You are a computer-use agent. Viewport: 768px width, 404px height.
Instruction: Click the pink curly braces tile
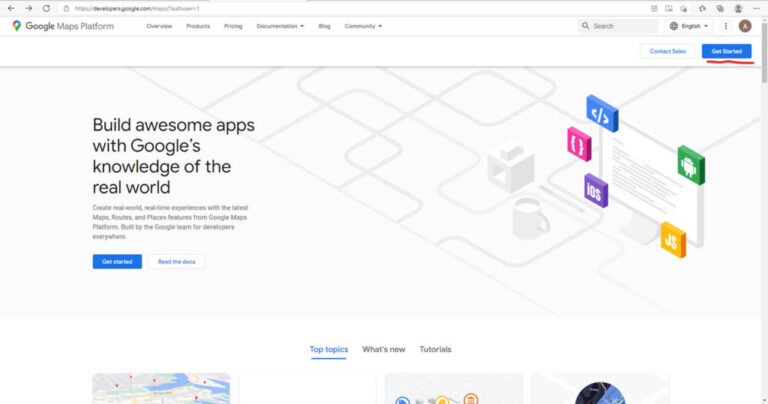coord(578,144)
